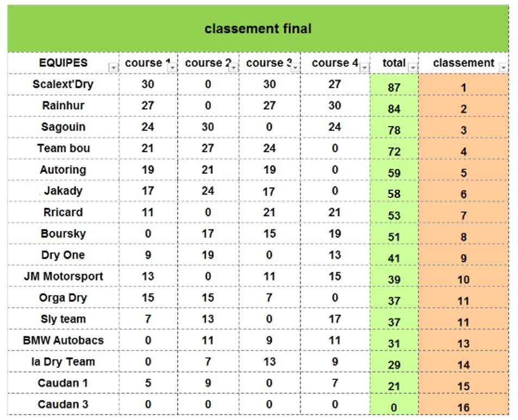The width and height of the screenshot is (518, 420).
Task: Open the classement column filter dropdown
Action: tap(503, 68)
